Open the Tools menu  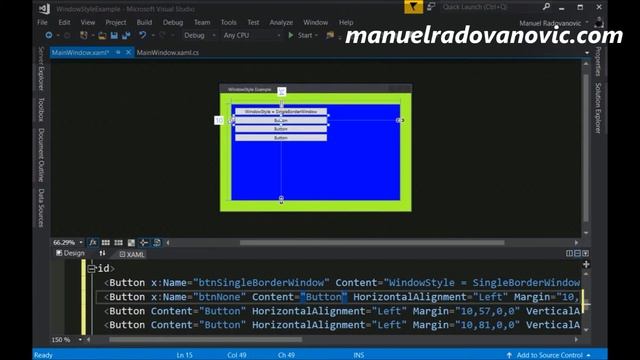[229, 22]
